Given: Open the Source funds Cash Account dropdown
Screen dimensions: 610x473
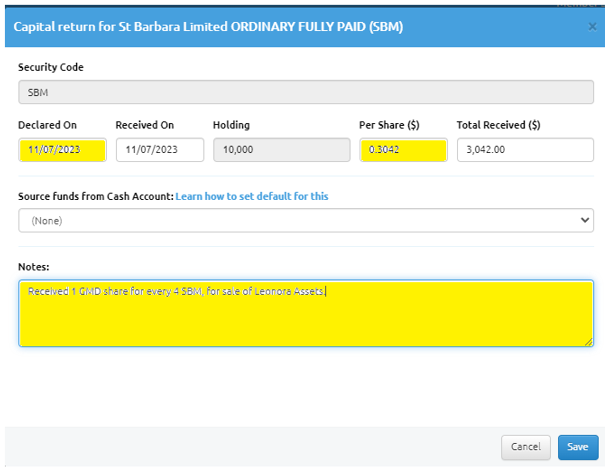Looking at the screenshot, I should (306, 221).
